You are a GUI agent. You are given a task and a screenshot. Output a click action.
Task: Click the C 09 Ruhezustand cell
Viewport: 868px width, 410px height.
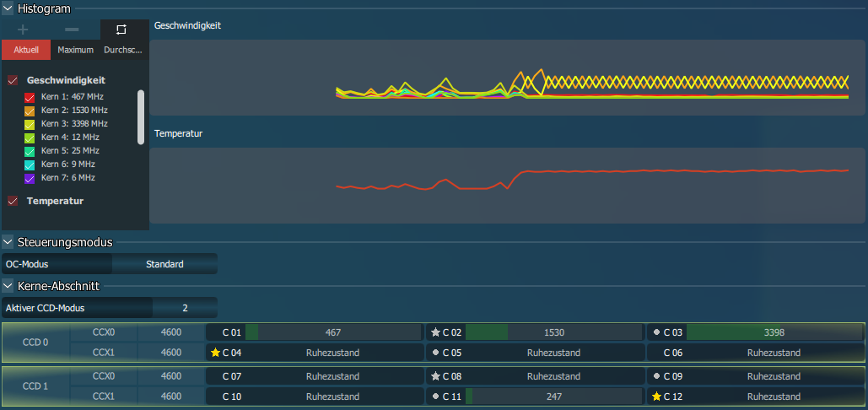(756, 377)
